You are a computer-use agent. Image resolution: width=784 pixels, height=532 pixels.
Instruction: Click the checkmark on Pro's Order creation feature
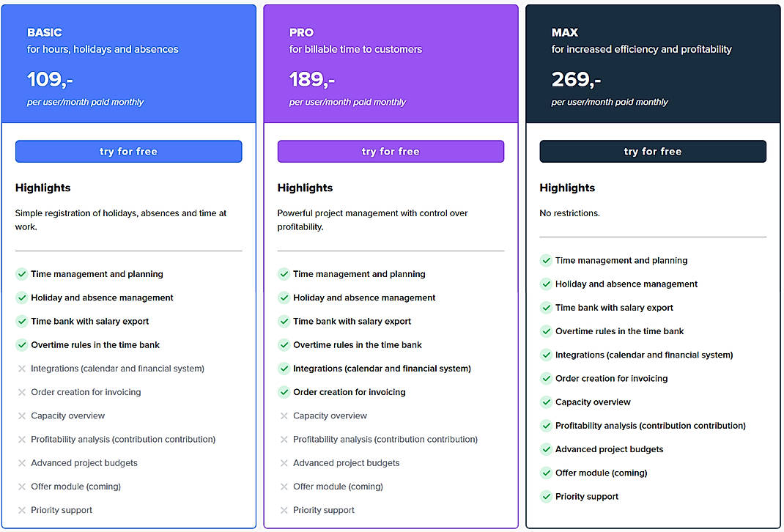point(284,392)
